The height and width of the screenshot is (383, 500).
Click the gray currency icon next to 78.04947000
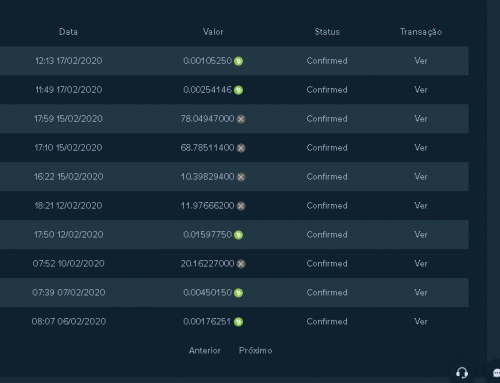tap(241, 119)
